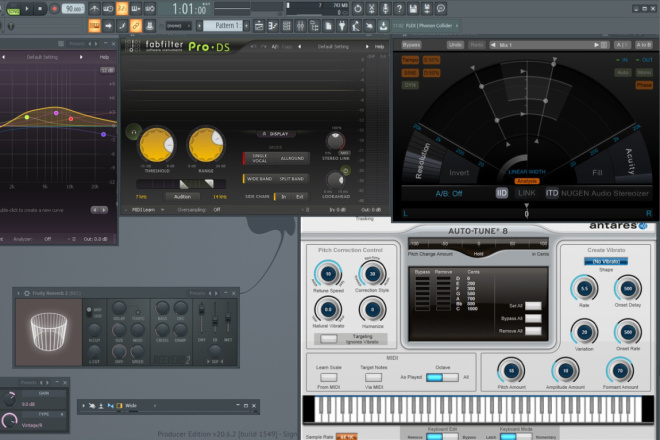
Task: Open the Channel rack icon
Action: click(x=287, y=26)
